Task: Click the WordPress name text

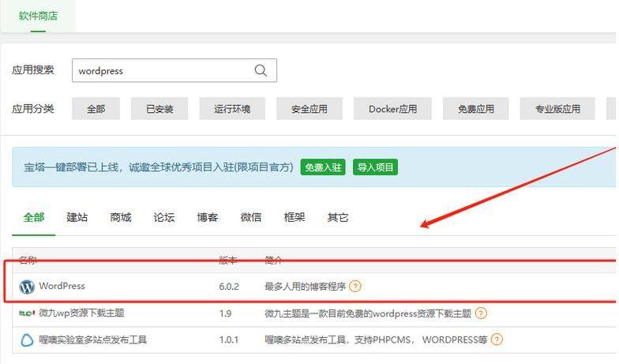Action: (x=62, y=286)
